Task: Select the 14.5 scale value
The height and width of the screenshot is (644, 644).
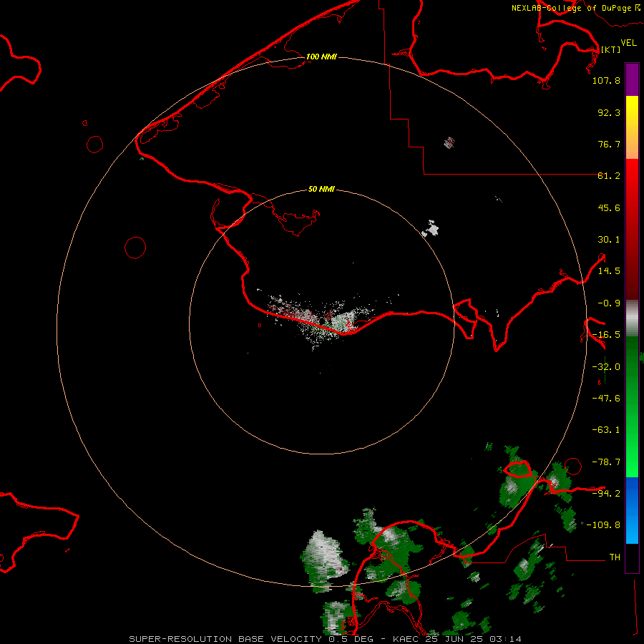Action: coord(609,271)
